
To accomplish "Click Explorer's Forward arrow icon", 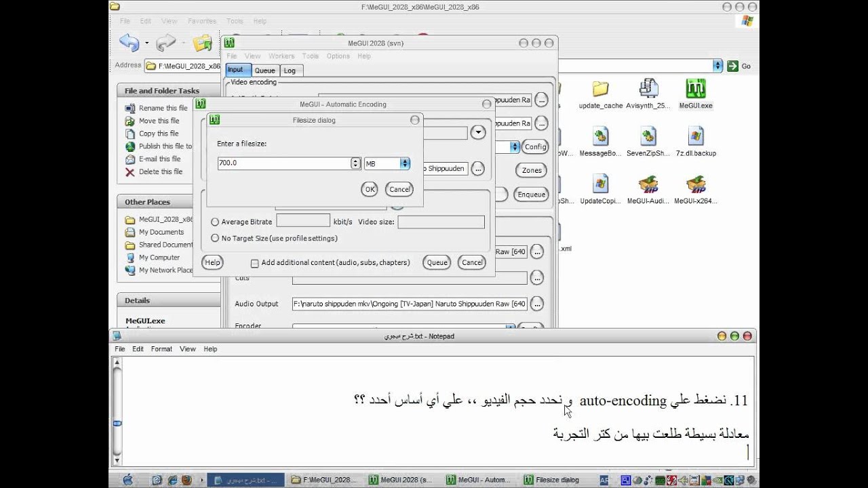I will coord(165,43).
